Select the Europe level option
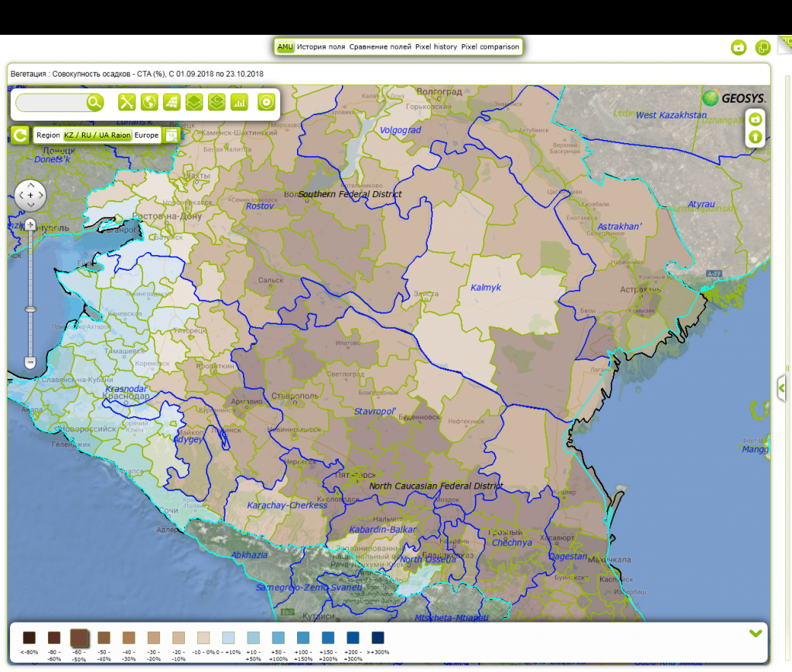The image size is (792, 672). pyautogui.click(x=146, y=135)
